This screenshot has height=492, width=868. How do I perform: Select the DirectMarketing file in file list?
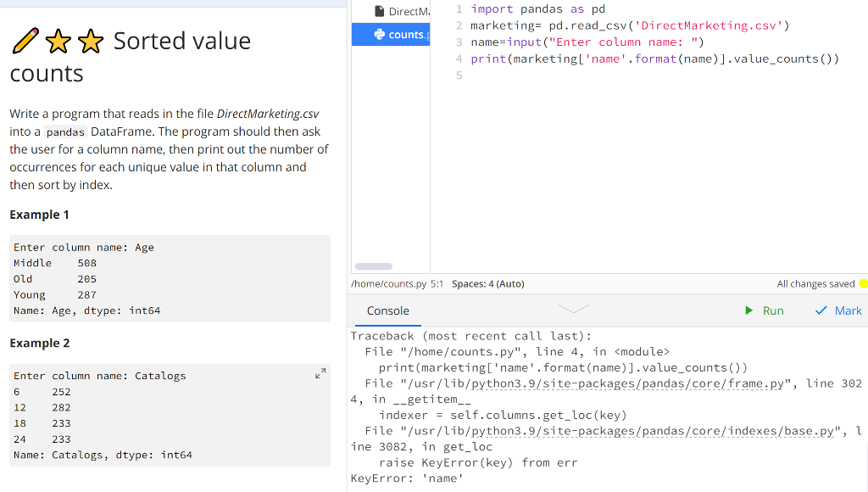(391, 11)
